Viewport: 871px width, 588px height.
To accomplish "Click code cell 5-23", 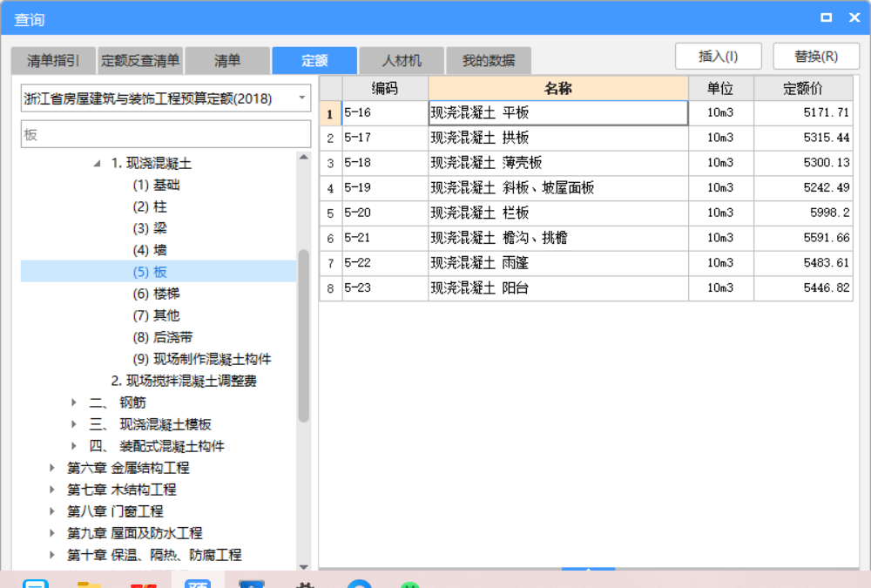I will (x=385, y=287).
